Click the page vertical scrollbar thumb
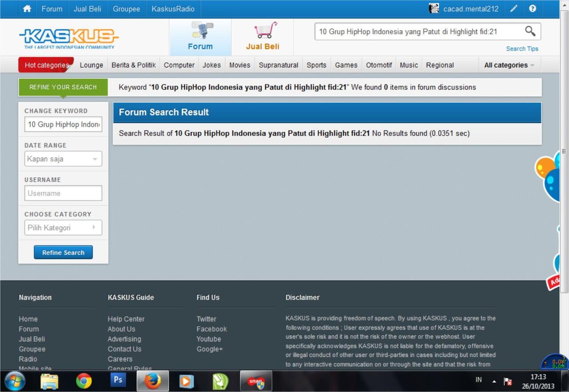The height and width of the screenshot is (392, 569). click(564, 151)
